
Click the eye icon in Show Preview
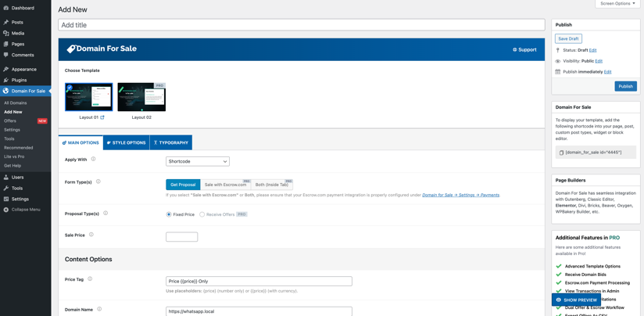[x=559, y=300]
